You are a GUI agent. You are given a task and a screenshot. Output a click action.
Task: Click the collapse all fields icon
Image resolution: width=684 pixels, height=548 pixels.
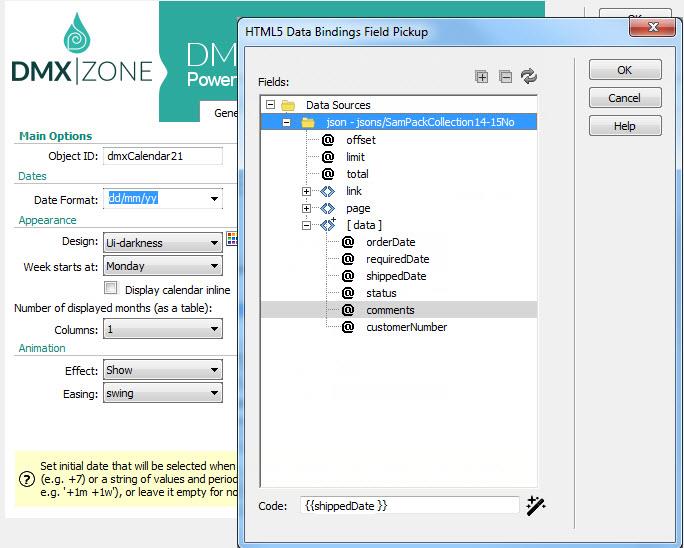[x=505, y=77]
